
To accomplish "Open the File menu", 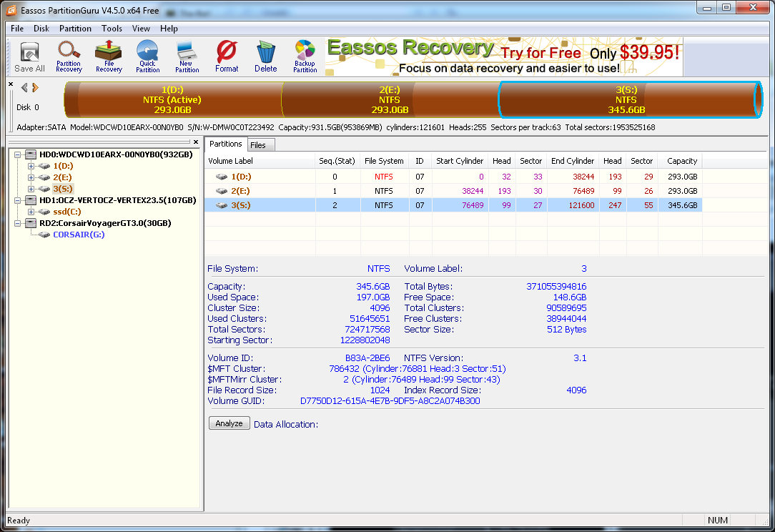I will point(17,28).
